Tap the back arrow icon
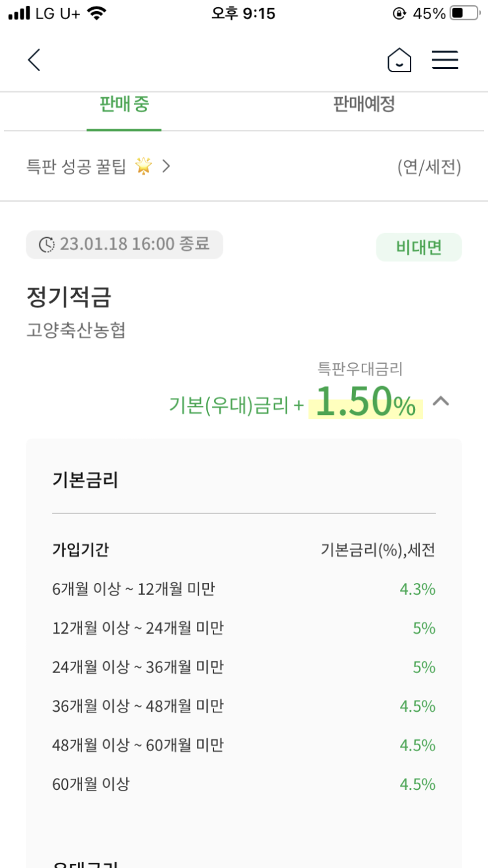 [34, 60]
